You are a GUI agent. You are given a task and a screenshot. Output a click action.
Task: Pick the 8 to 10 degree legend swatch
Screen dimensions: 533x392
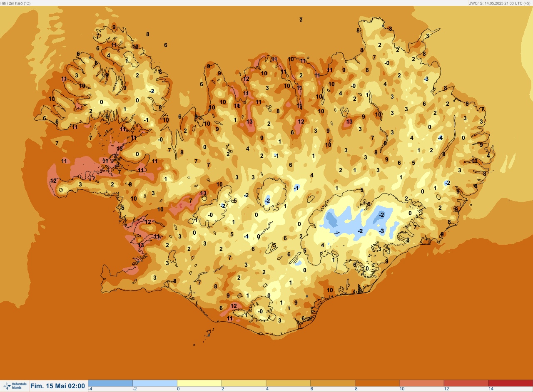377,383
